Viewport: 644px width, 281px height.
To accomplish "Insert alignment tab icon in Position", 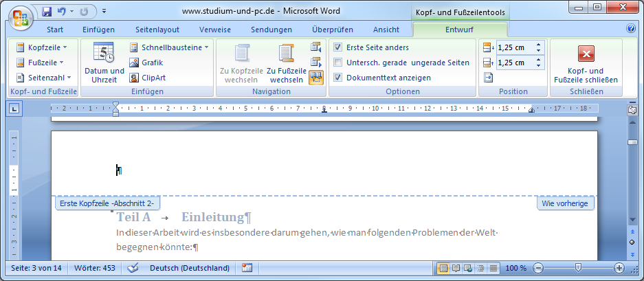I will point(488,78).
